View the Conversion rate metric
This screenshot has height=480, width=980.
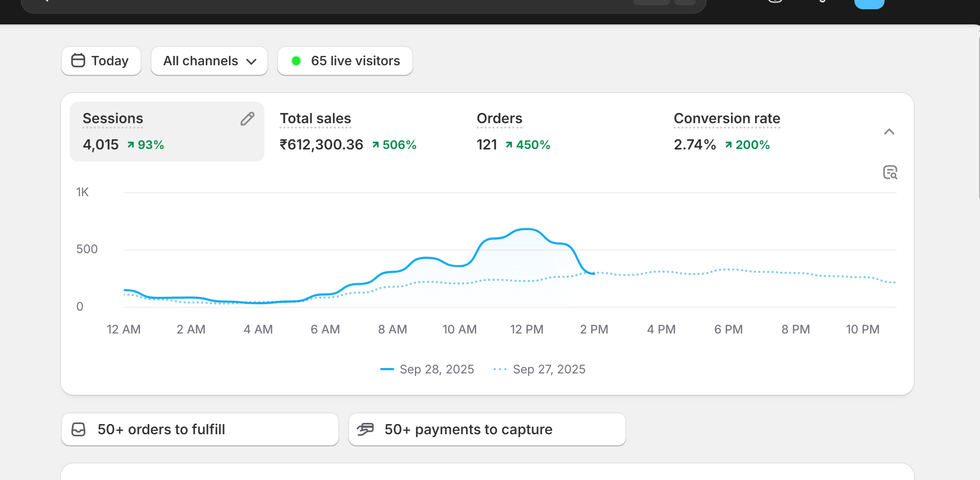(x=726, y=119)
